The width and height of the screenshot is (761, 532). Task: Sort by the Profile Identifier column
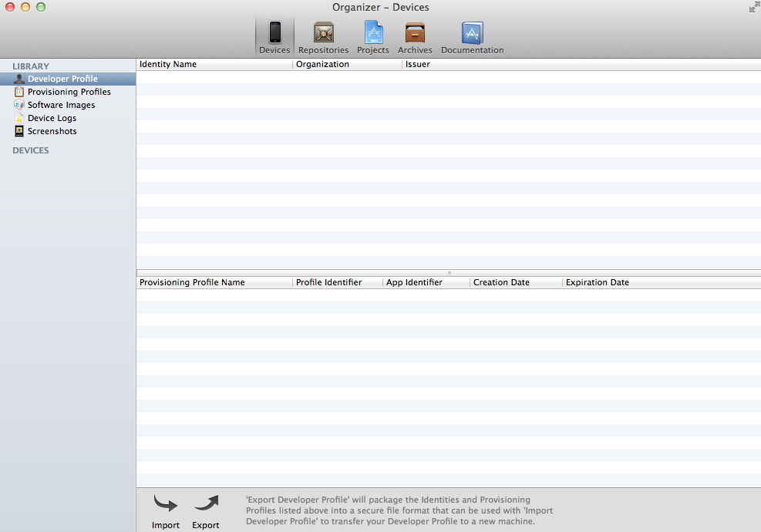click(338, 282)
